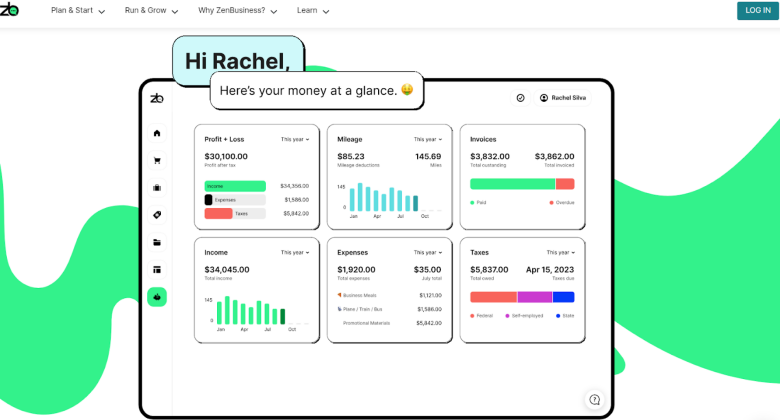Open the Taxes This year dropdown

(x=561, y=253)
